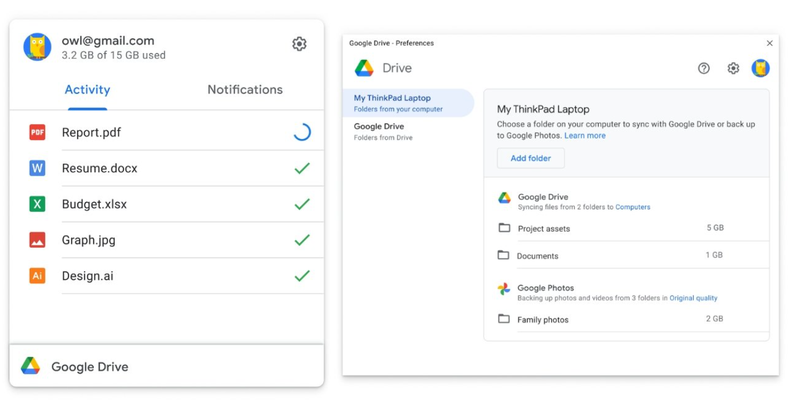The height and width of the screenshot is (401, 800).
Task: Close the Preferences window
Action: click(769, 43)
